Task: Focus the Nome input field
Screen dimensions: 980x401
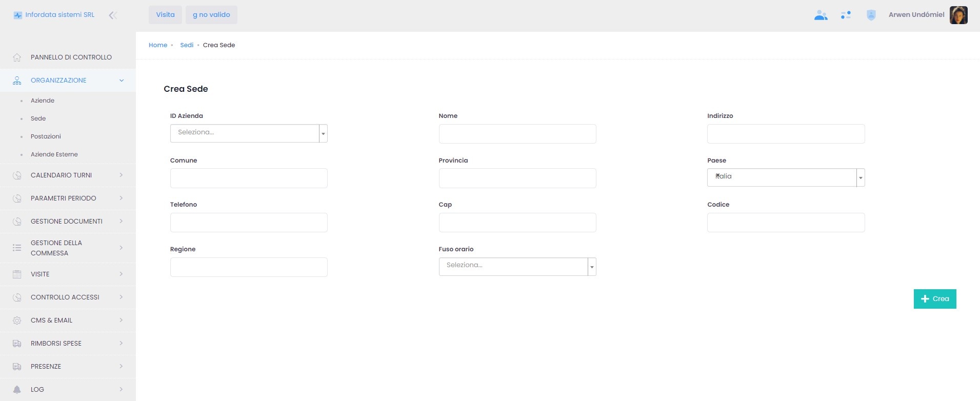Action: pos(517,134)
